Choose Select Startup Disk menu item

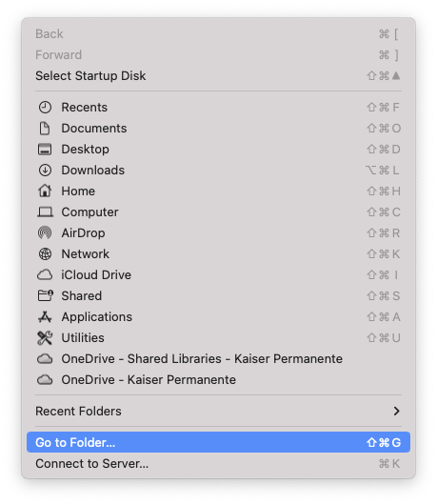pos(218,76)
